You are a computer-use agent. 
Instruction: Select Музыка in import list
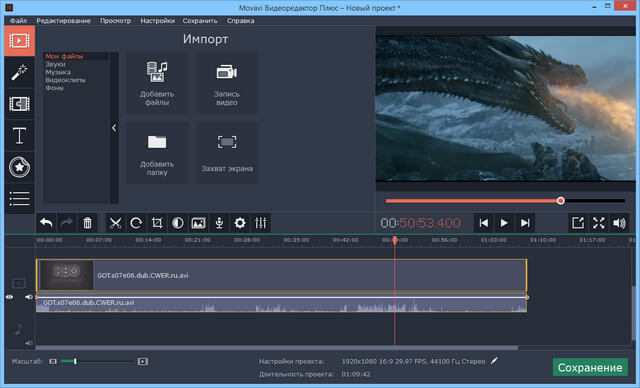(x=58, y=72)
